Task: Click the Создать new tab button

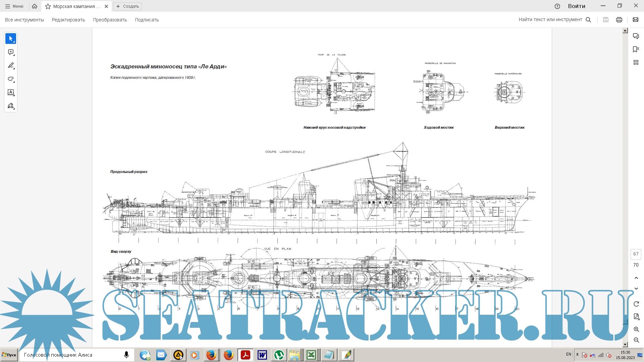Action: pyautogui.click(x=127, y=6)
